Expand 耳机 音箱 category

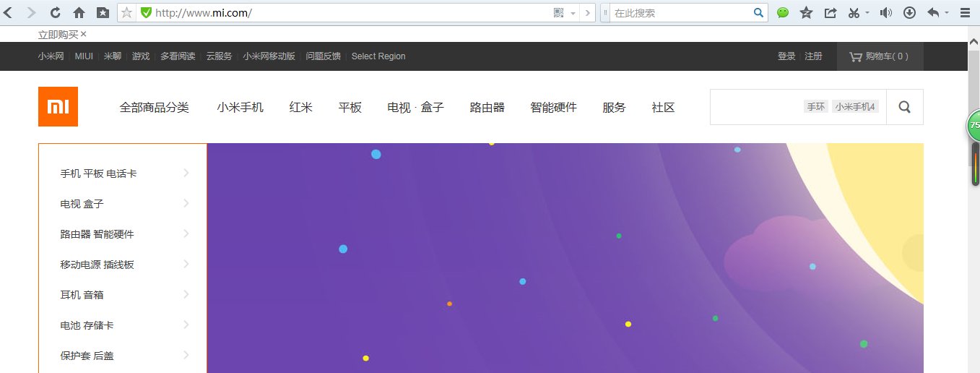[x=123, y=295]
